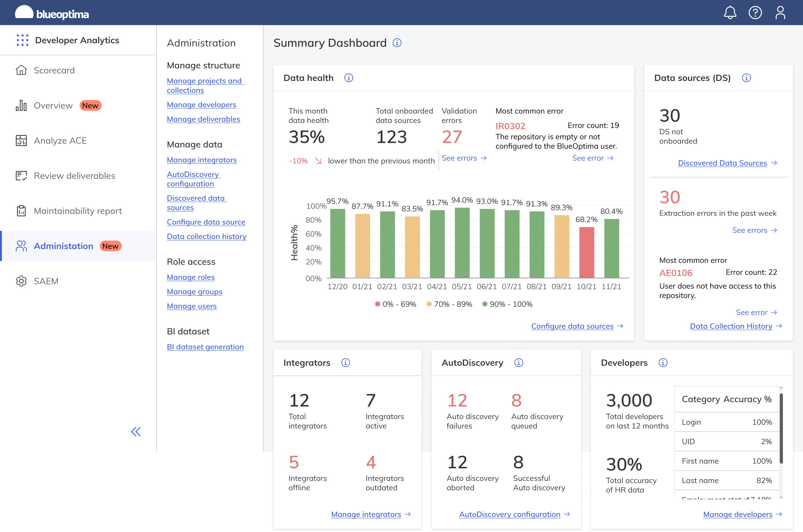Image resolution: width=803 pixels, height=532 pixels.
Task: Open AutoDiscovery configuration link in AutoDiscovery card
Action: [x=514, y=514]
